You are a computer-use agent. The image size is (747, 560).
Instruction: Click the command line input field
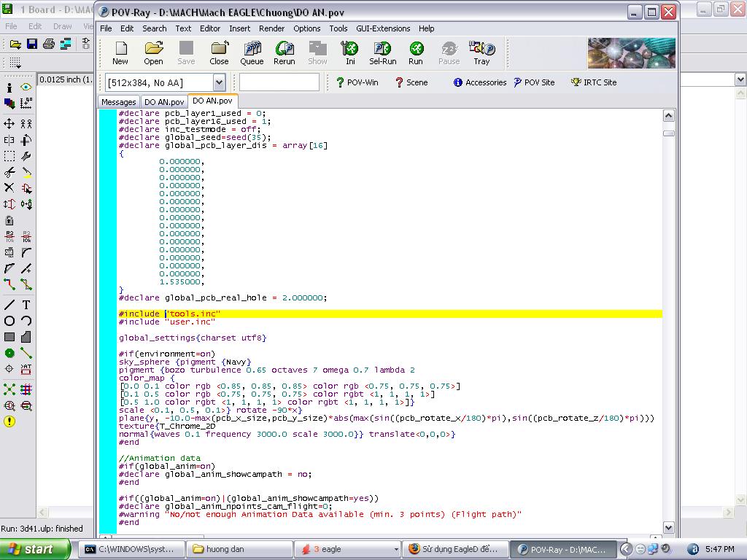(279, 82)
